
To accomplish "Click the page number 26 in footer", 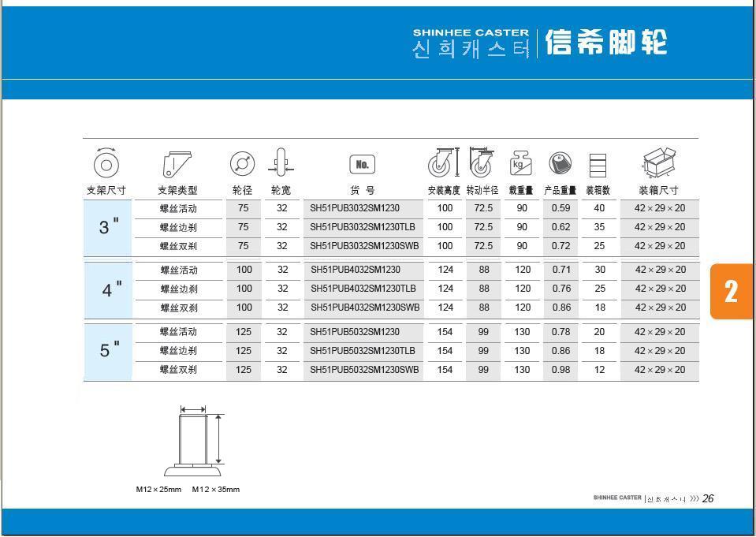I will (x=707, y=498).
